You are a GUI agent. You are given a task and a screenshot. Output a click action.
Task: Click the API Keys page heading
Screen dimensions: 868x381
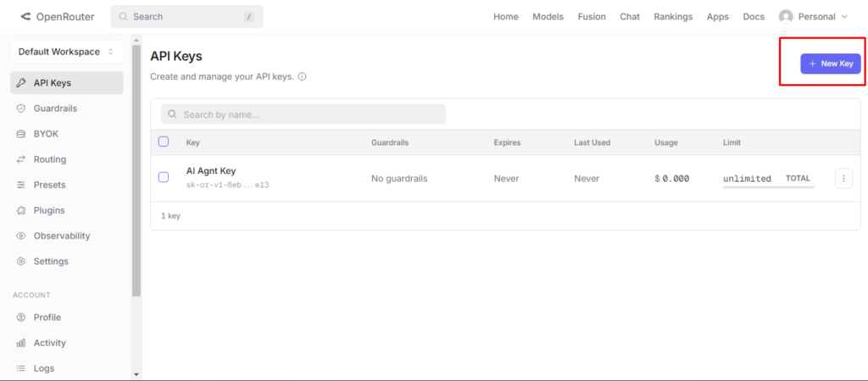(x=176, y=56)
